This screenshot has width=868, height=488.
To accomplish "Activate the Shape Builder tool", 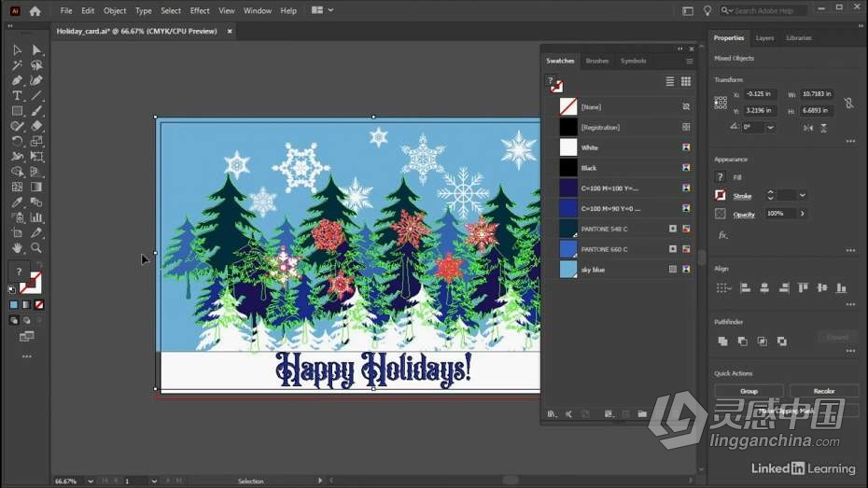I will pos(17,172).
